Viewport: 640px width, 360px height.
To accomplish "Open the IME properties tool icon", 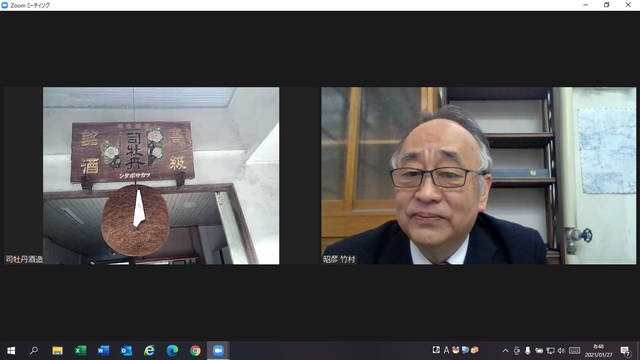I will click(474, 350).
